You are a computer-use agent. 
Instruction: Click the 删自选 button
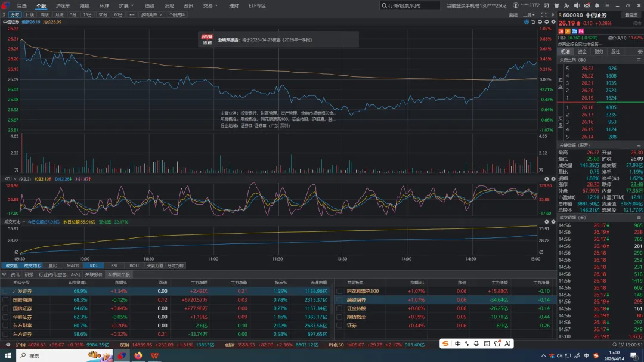pyautogui.click(x=631, y=15)
